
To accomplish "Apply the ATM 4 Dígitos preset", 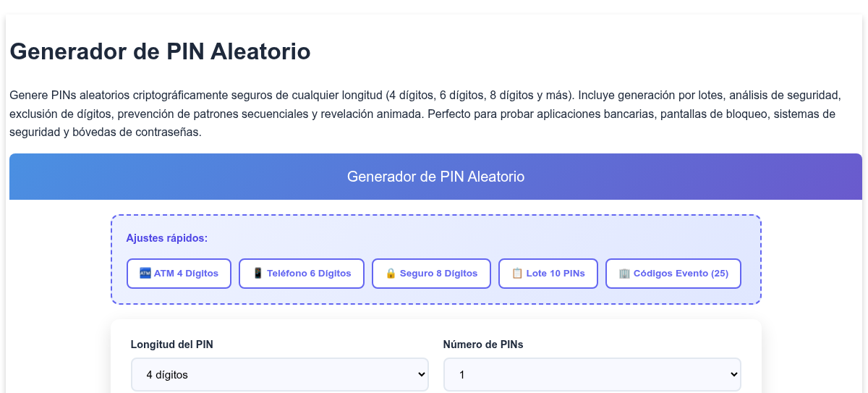I will [x=179, y=274].
